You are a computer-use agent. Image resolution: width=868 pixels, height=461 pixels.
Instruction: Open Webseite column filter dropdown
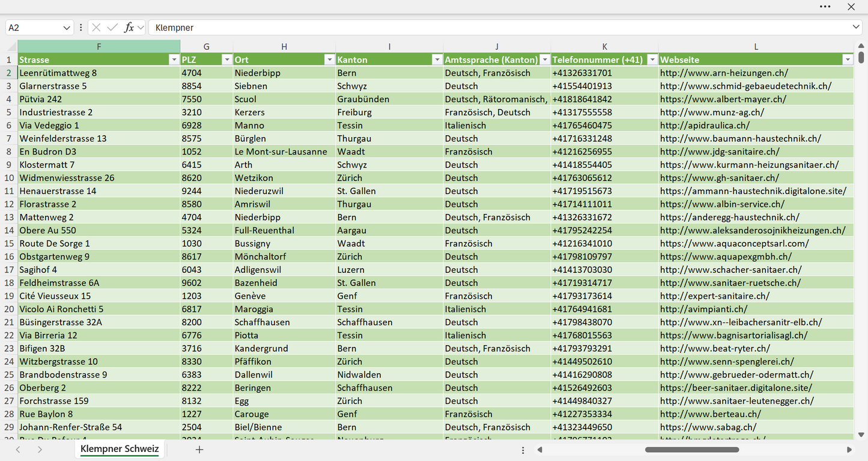click(x=847, y=60)
